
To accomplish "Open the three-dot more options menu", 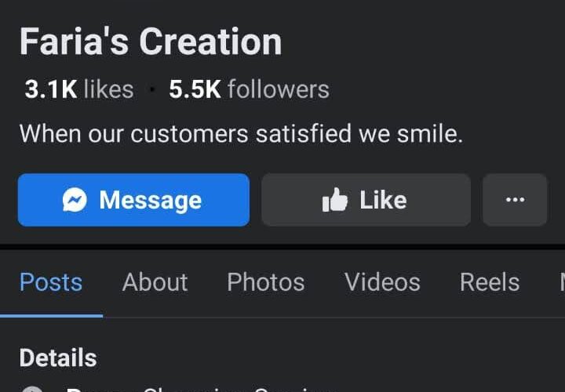I will pos(515,200).
